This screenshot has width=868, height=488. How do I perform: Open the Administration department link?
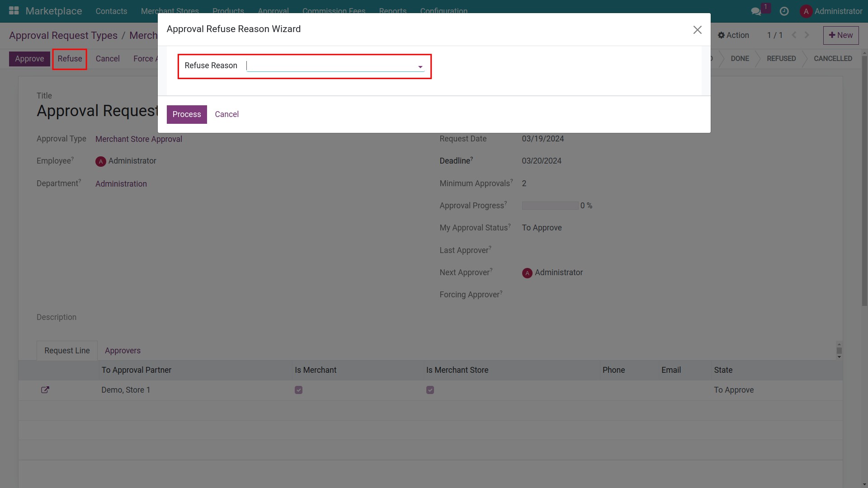[x=121, y=184]
